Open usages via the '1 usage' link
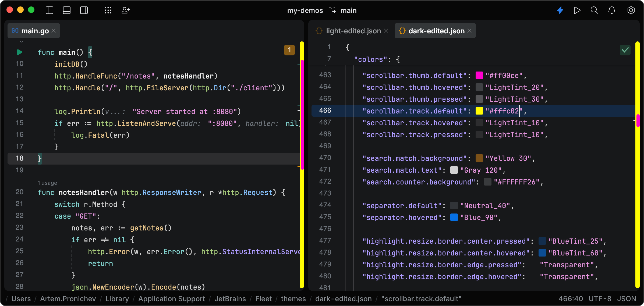This screenshot has height=306, width=644. 48,183
